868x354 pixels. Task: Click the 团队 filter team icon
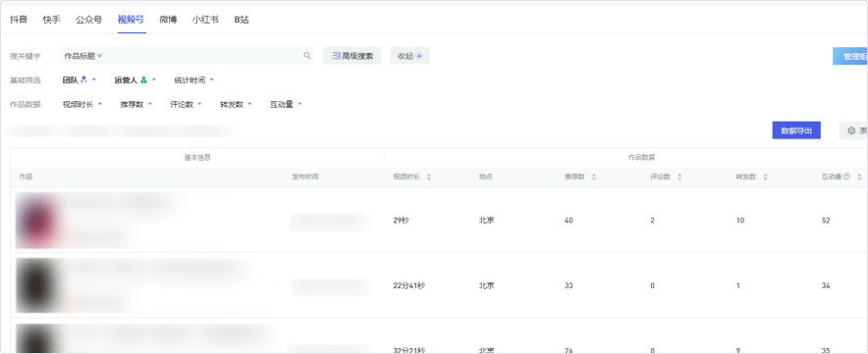coord(83,79)
